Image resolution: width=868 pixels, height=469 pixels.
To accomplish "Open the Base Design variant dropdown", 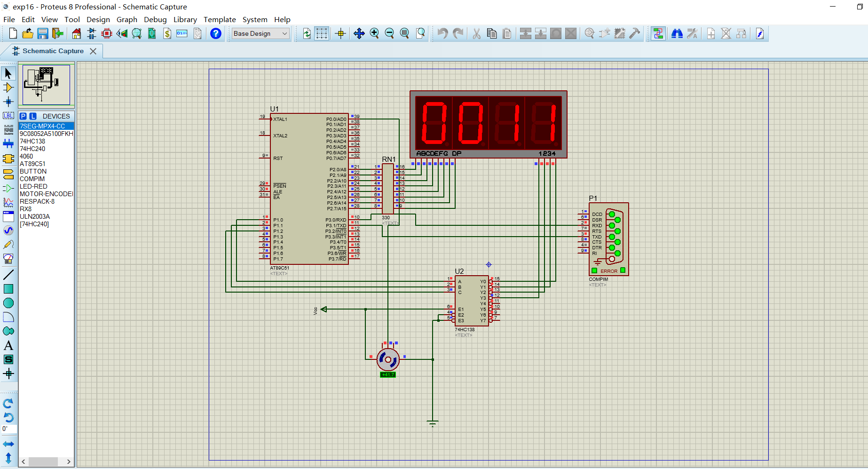I will (x=260, y=33).
